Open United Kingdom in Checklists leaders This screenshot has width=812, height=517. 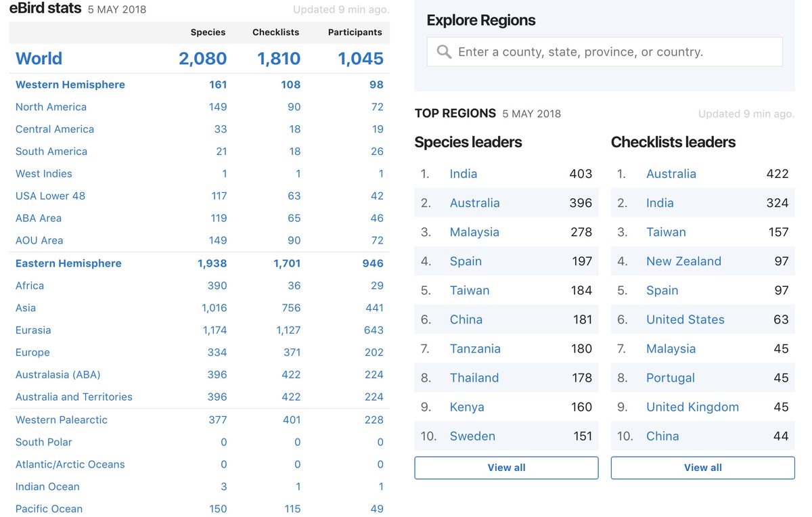coord(692,407)
